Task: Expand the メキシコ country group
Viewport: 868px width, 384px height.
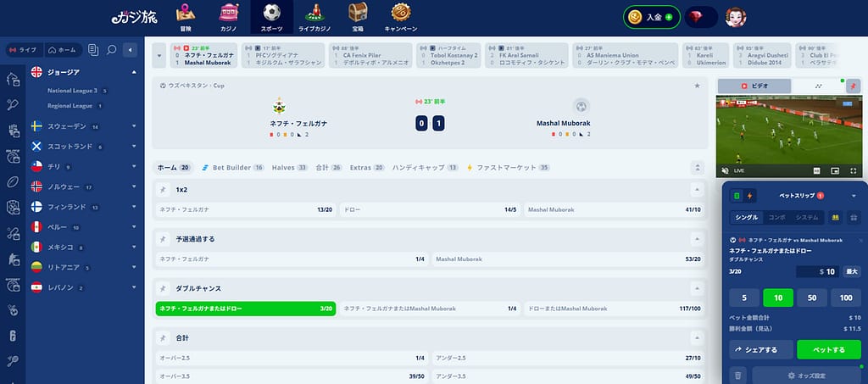Action: pos(134,247)
